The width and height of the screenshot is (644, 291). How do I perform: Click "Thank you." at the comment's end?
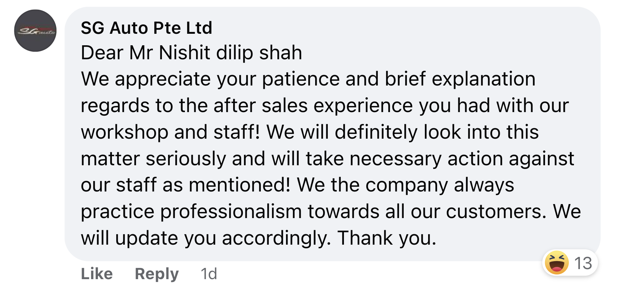[387, 238]
